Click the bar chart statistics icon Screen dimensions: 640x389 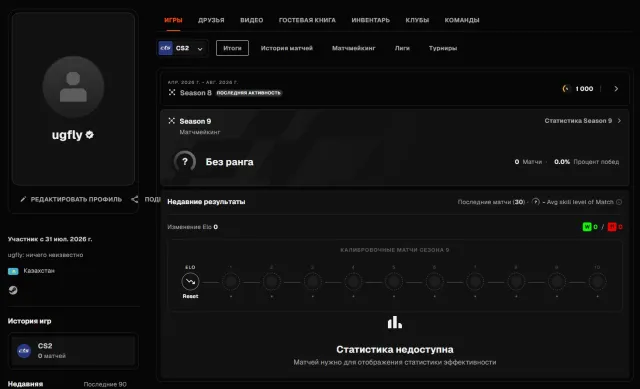pyautogui.click(x=395, y=322)
